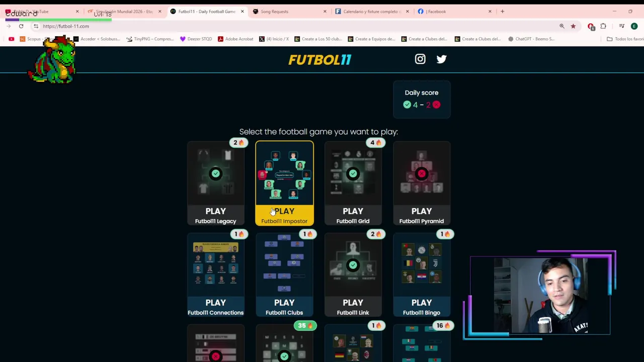Screen dimensions: 644x362
Task: Open the Create a Los 50 club bookmark
Action: pos(318,39)
